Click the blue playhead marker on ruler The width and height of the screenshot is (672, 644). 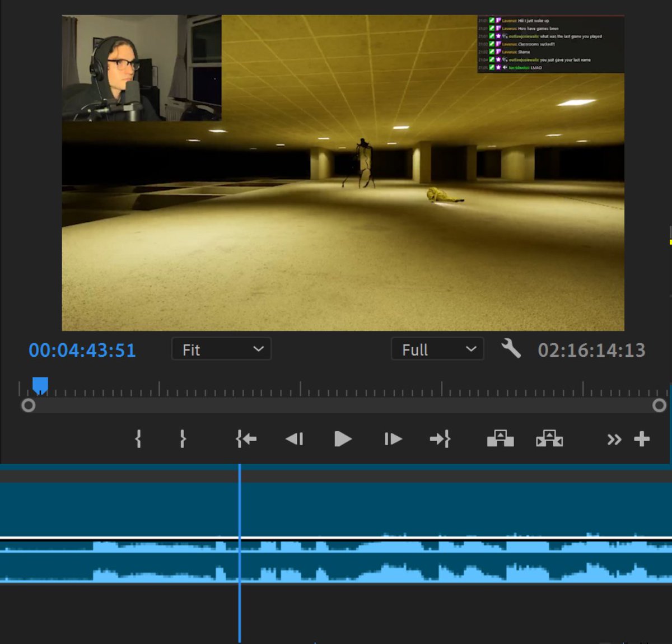40,386
